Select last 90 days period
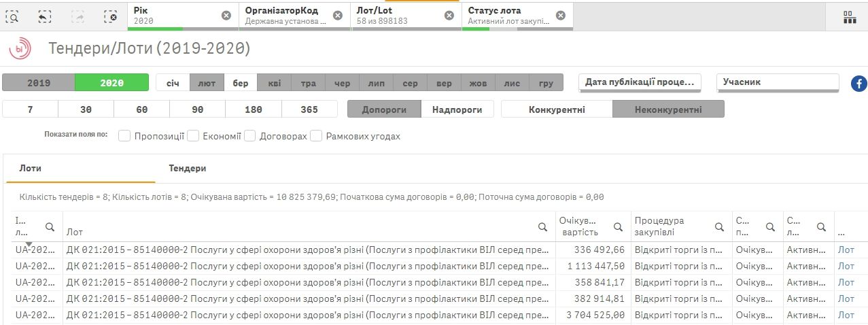The width and height of the screenshot is (868, 325). 197,109
